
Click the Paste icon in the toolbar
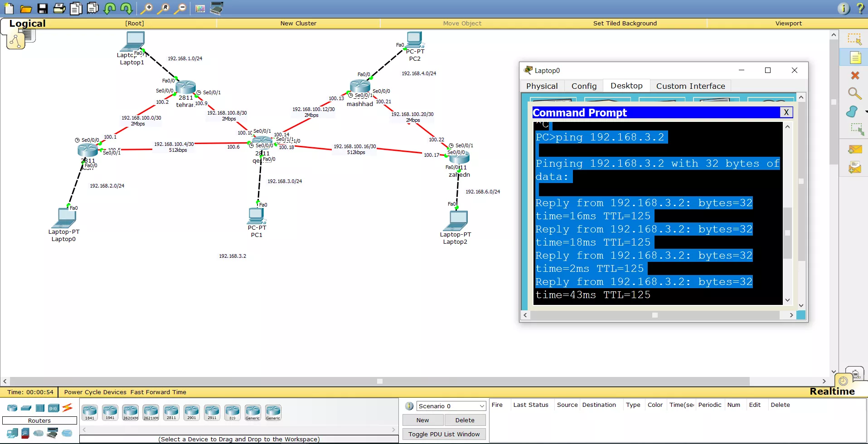pos(93,8)
